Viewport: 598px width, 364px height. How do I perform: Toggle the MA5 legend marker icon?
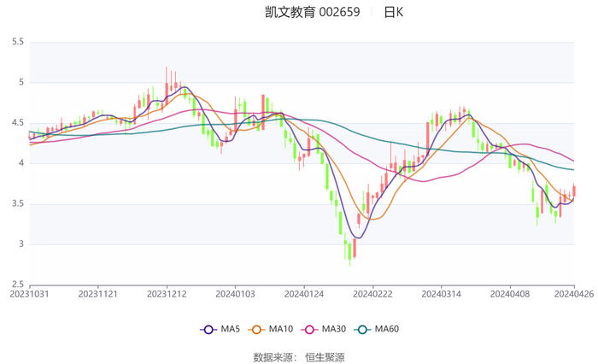point(208,329)
